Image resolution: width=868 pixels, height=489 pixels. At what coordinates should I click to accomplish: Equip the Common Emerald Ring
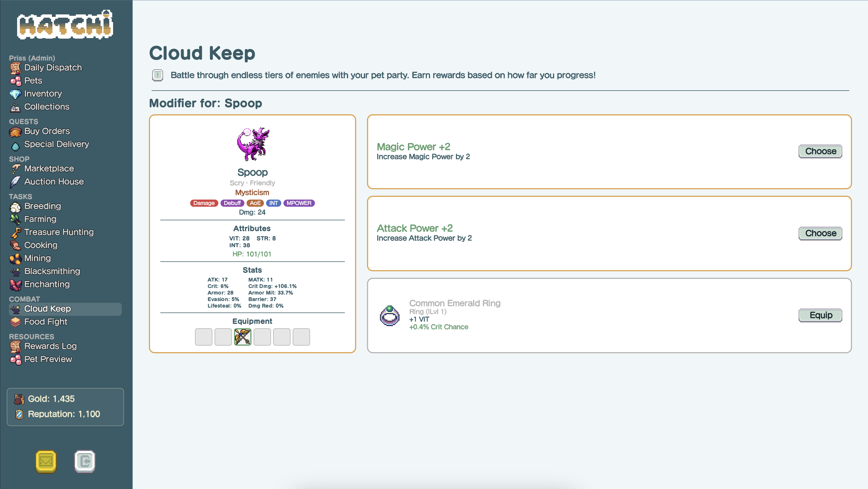pos(820,315)
